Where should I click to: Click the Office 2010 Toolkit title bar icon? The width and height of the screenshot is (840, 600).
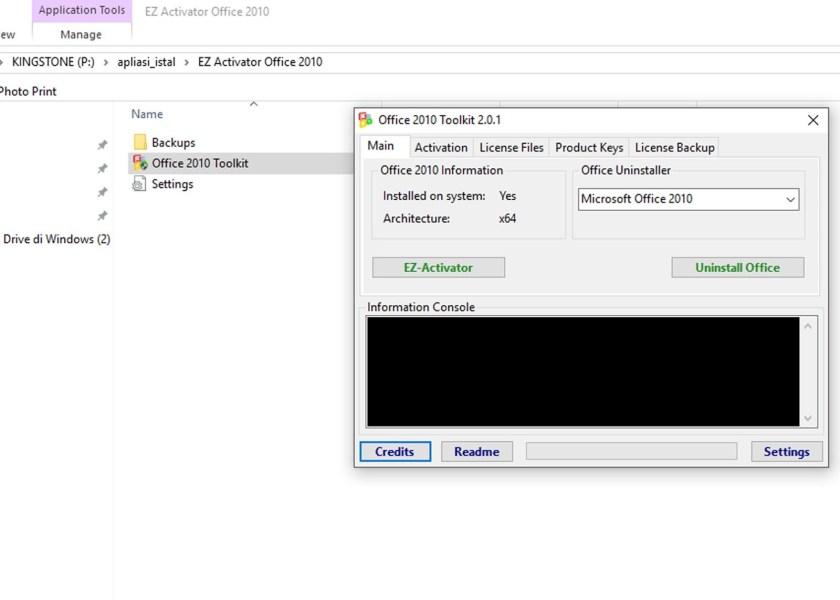tap(365, 119)
